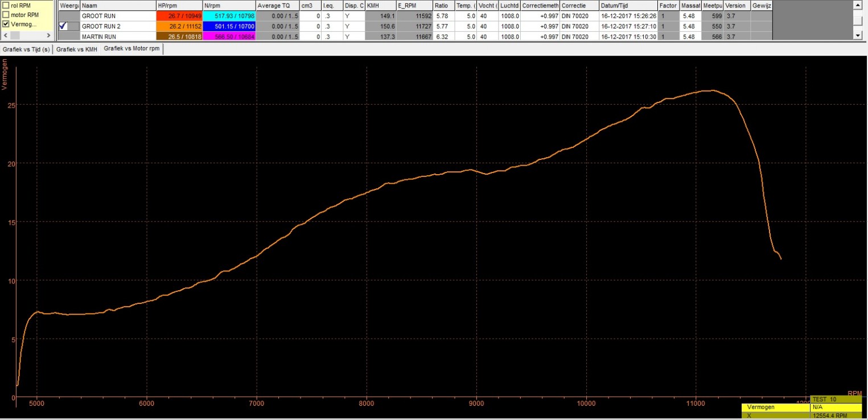The height and width of the screenshot is (420, 868).
Task: Switch to Grafiek vs KMH tab
Action: click(x=77, y=50)
